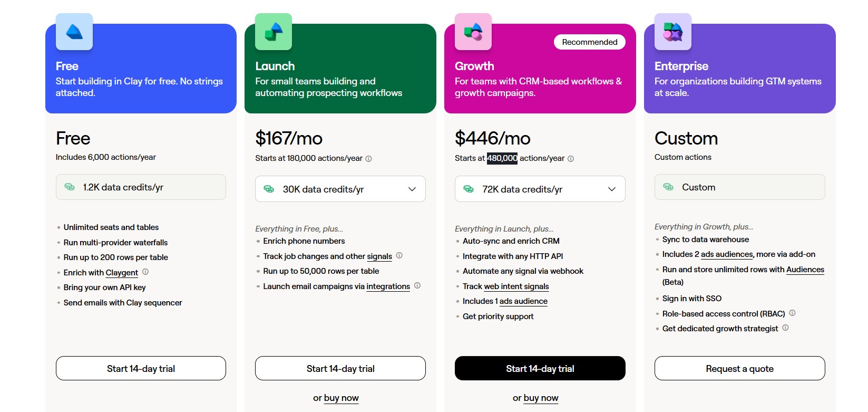Expand the 72K data credits/yr dropdown
The image size is (868, 412).
tap(540, 189)
